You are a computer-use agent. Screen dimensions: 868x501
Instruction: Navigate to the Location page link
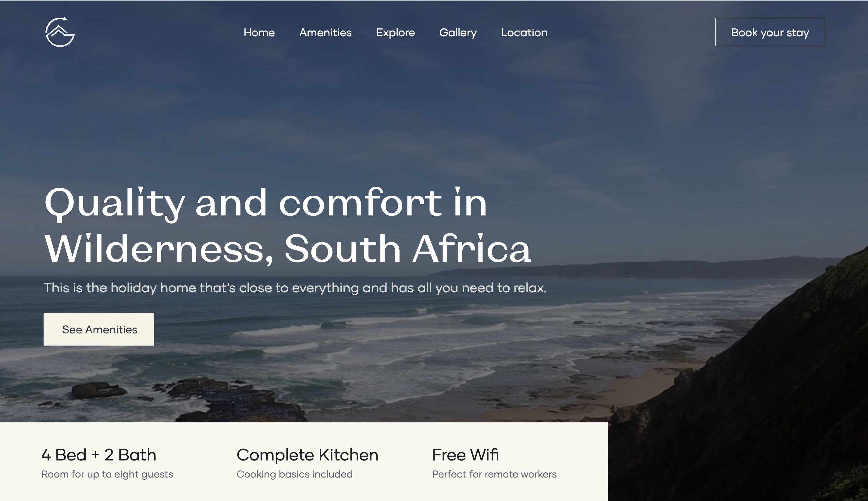coord(524,32)
